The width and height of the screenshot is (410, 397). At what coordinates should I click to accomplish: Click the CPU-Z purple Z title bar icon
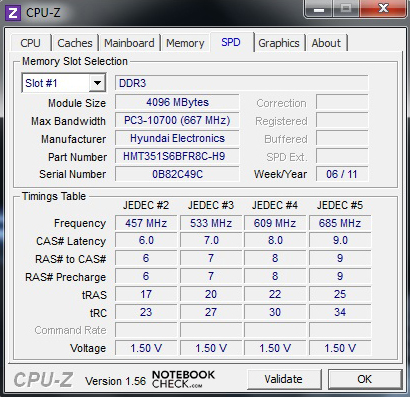pyautogui.click(x=13, y=13)
